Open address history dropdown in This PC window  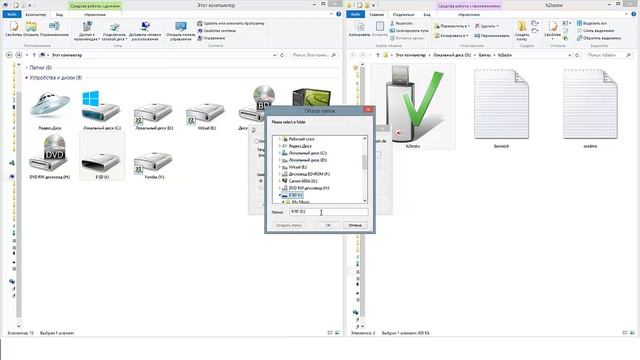pyautogui.click(x=275, y=55)
